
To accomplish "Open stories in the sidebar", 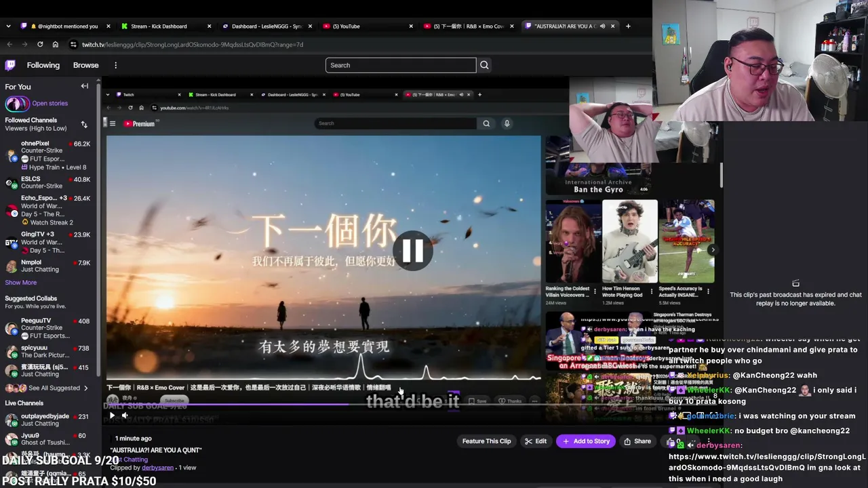I will click(x=50, y=104).
